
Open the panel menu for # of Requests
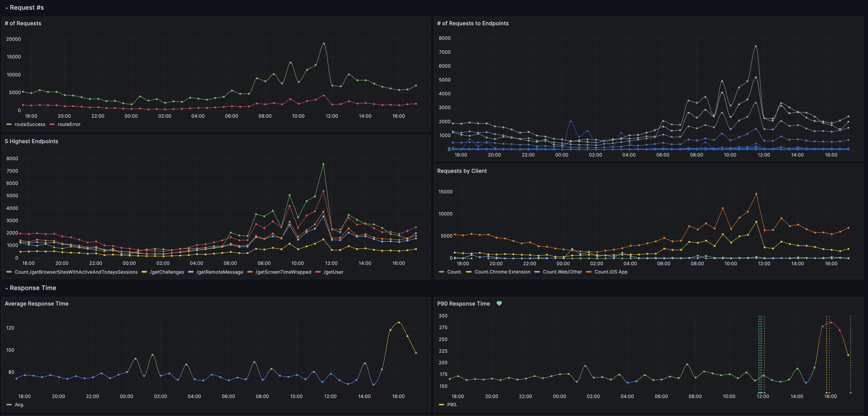pyautogui.click(x=23, y=23)
